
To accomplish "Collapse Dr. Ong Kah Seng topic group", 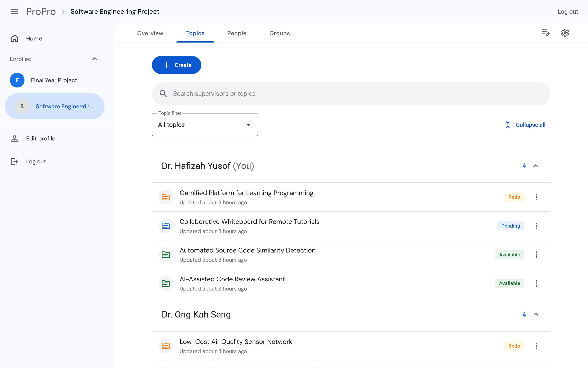I will (536, 314).
